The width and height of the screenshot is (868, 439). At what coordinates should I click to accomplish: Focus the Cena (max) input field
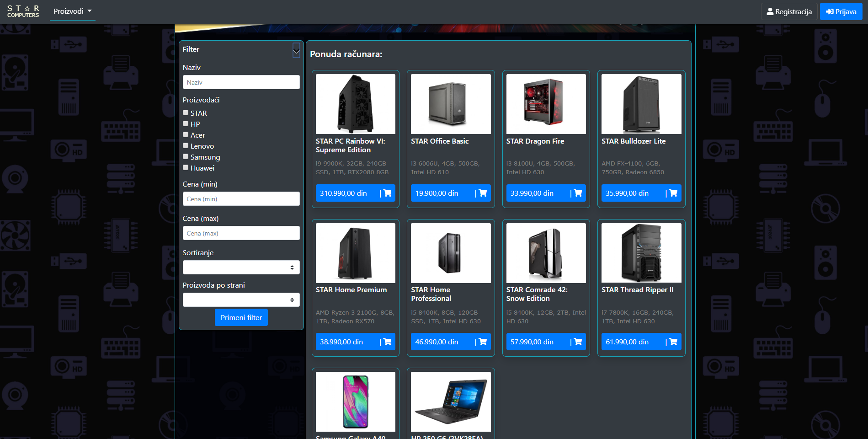[241, 233]
